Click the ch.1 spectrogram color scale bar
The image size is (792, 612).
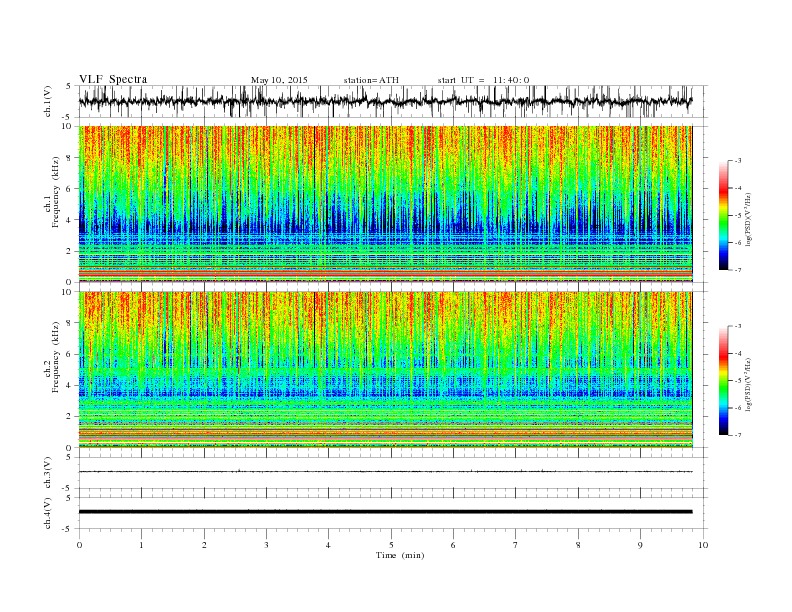(x=724, y=215)
